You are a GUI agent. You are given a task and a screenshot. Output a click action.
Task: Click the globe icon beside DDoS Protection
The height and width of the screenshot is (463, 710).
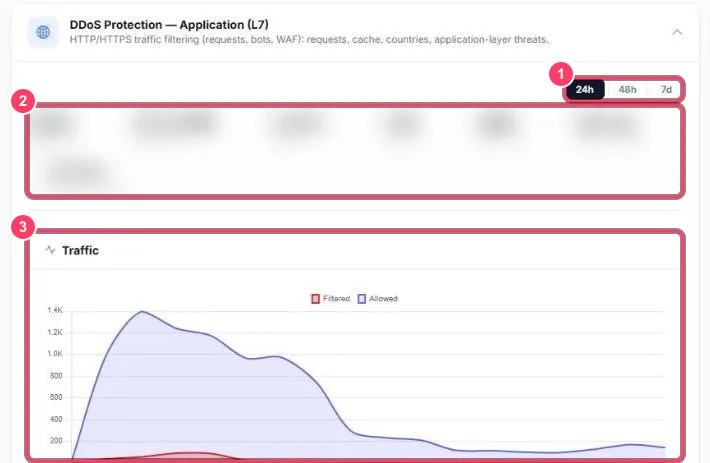click(43, 32)
